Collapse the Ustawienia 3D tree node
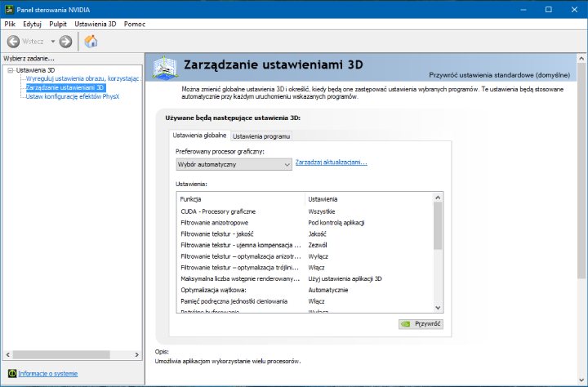This screenshot has width=588, height=387. (10, 70)
